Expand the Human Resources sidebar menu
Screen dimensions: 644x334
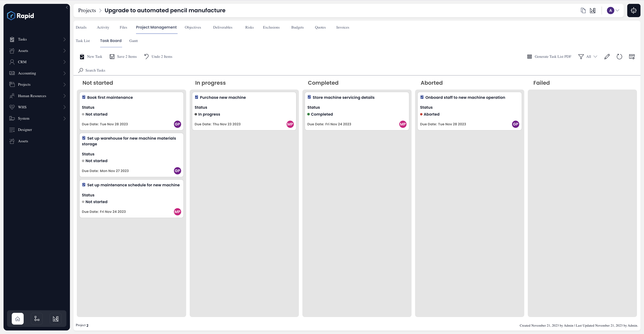click(x=38, y=96)
